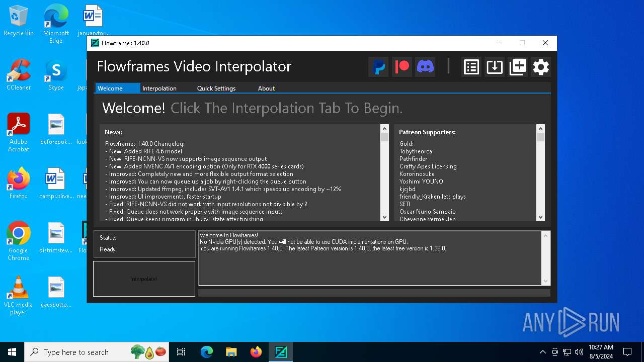644x362 pixels.
Task: Open Adobe Acrobat desktop shortcut
Action: [x=19, y=133]
